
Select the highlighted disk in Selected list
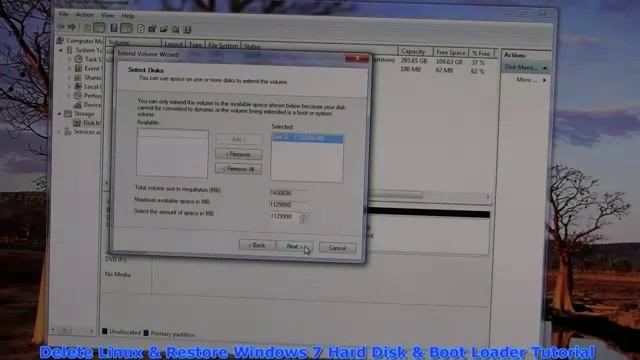click(x=307, y=138)
